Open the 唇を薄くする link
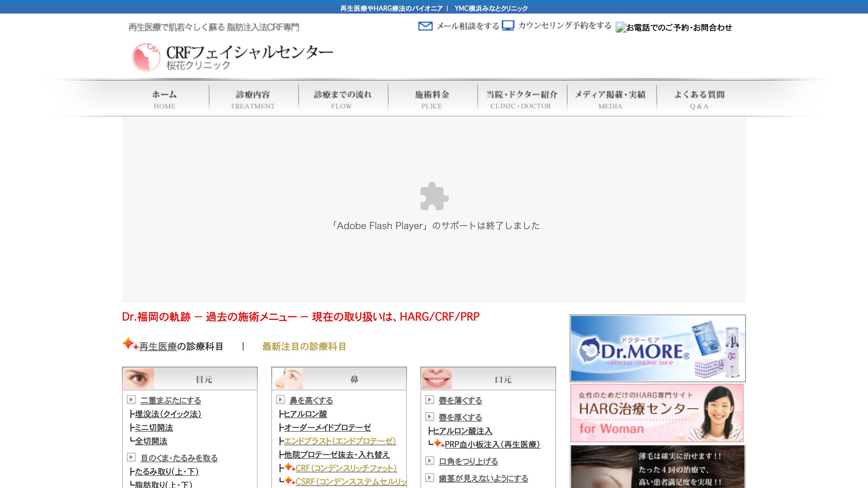Viewport: 868px width, 488px height. point(460,400)
